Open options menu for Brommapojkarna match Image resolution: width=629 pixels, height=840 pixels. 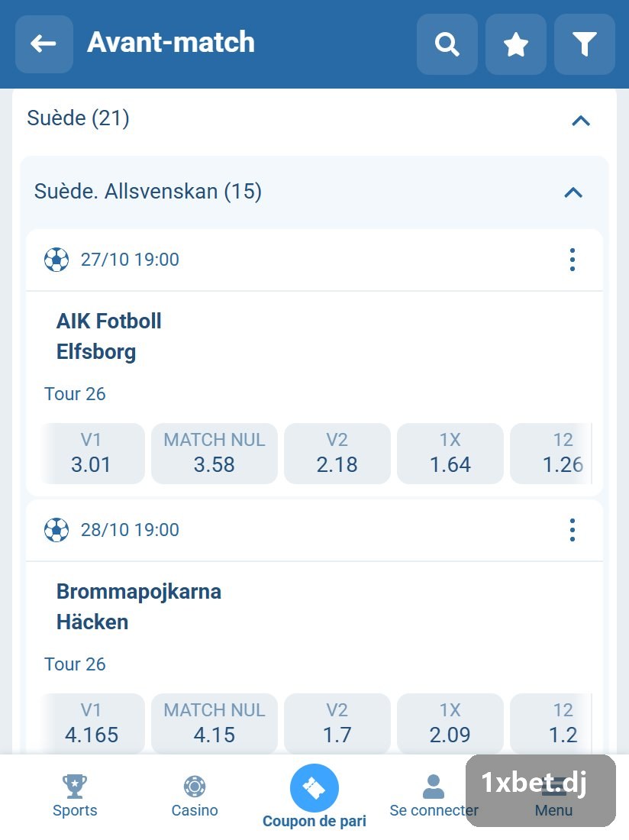573,531
